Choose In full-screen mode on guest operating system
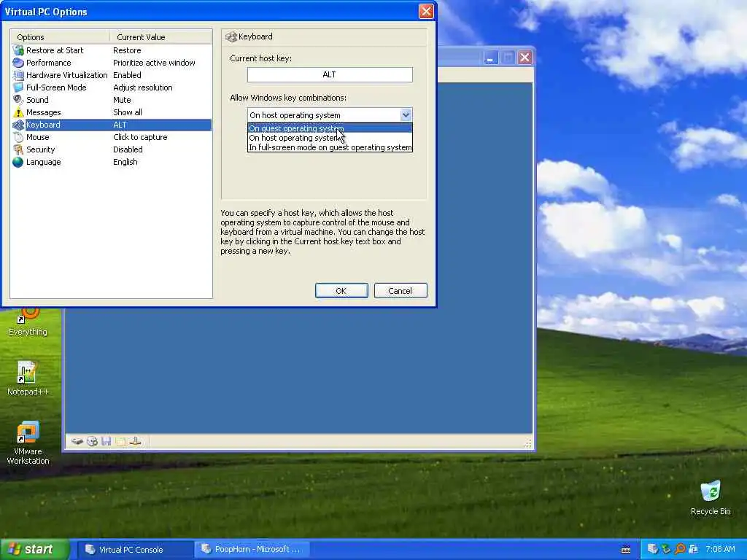This screenshot has height=560, width=747. (x=330, y=147)
